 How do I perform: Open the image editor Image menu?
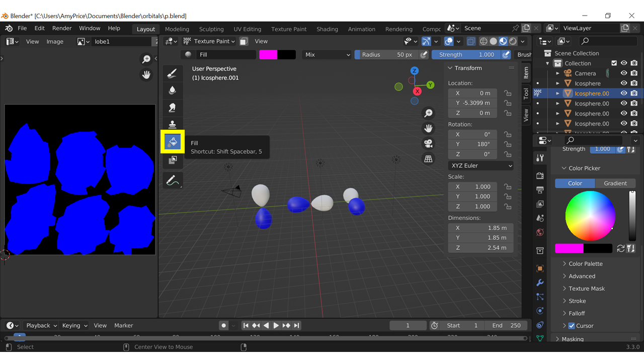(x=55, y=42)
